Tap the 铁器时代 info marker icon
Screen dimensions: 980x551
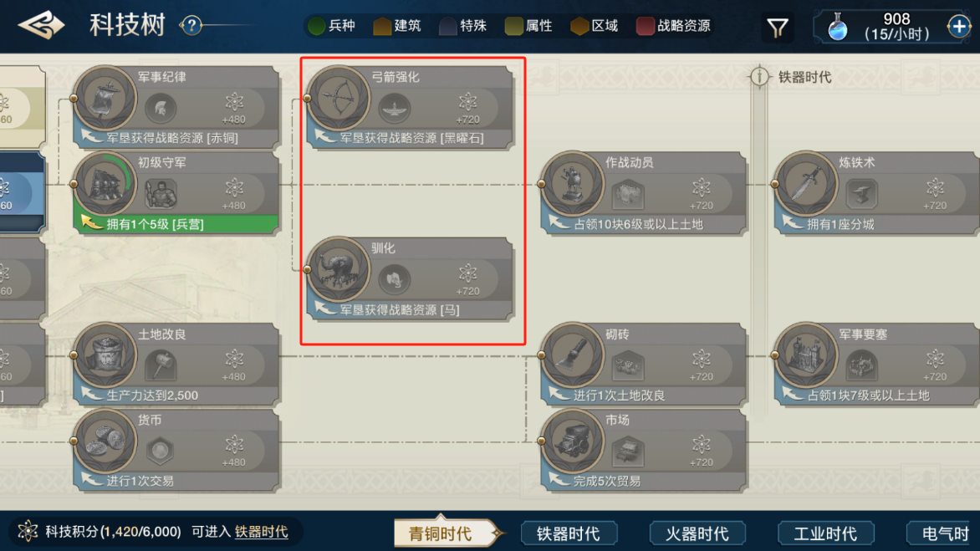(758, 77)
